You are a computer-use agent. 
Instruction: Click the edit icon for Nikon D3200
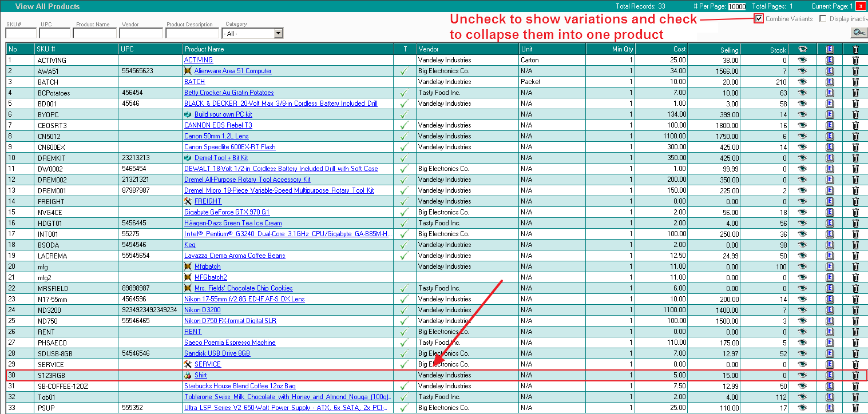click(830, 310)
